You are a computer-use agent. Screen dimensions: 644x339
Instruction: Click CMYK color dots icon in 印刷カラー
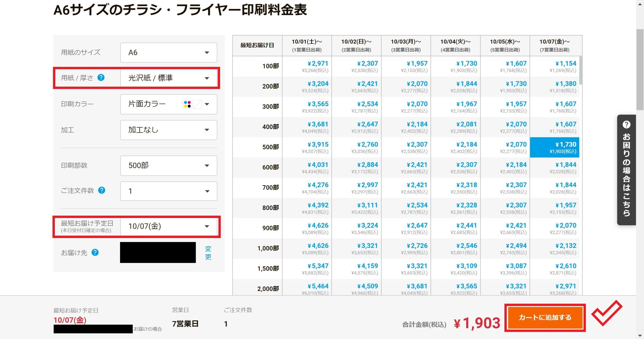tap(187, 104)
